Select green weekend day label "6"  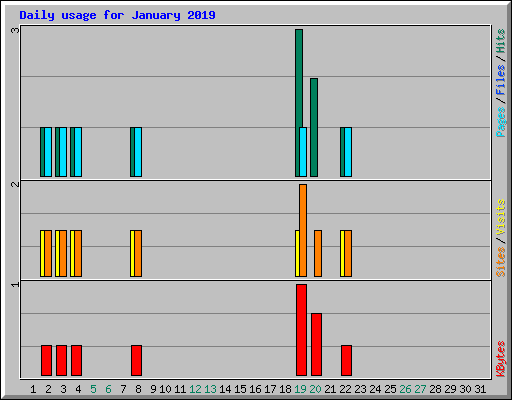[x=108, y=389]
